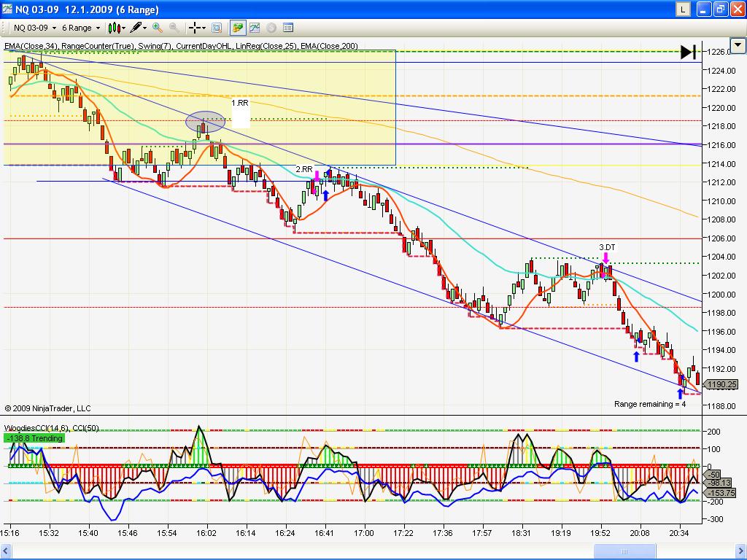Toggle the L link button in title bar
747x560 pixels.
tap(682, 9)
